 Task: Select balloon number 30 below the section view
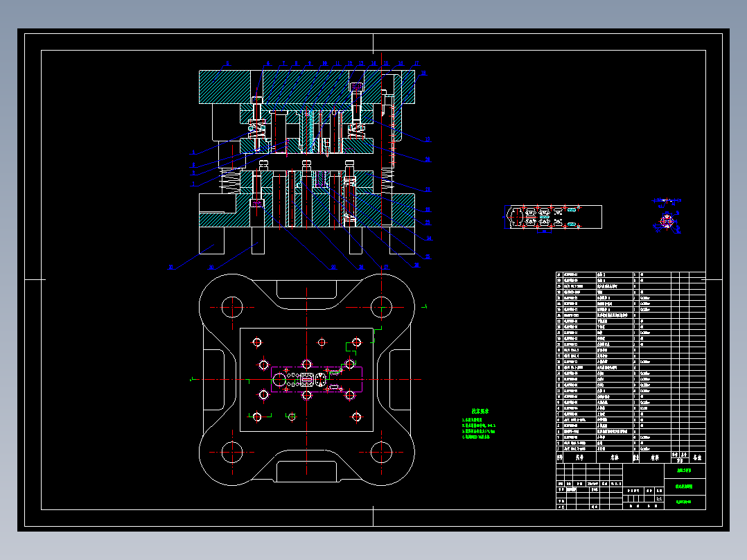pos(211,268)
